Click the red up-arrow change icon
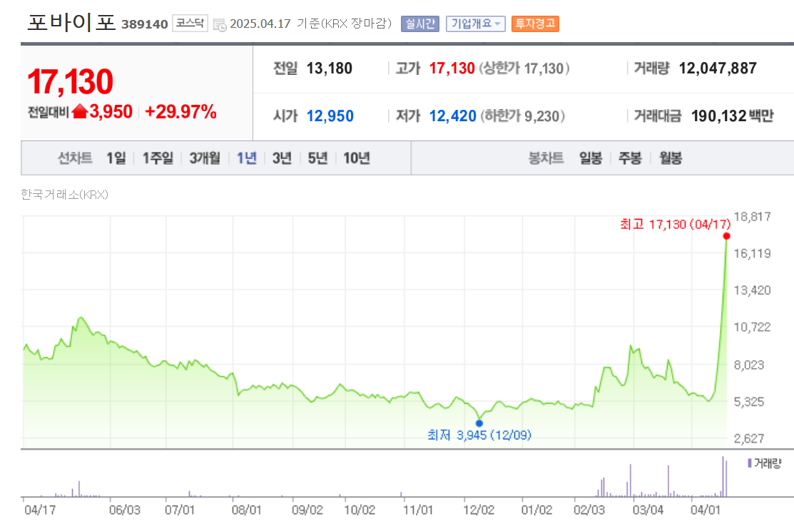The width and height of the screenshot is (794, 532). click(80, 111)
